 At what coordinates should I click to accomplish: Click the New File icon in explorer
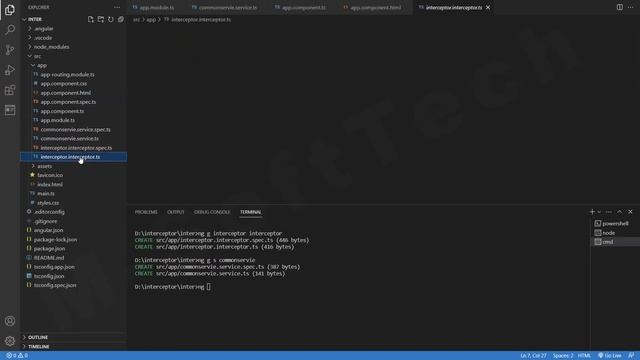91,19
